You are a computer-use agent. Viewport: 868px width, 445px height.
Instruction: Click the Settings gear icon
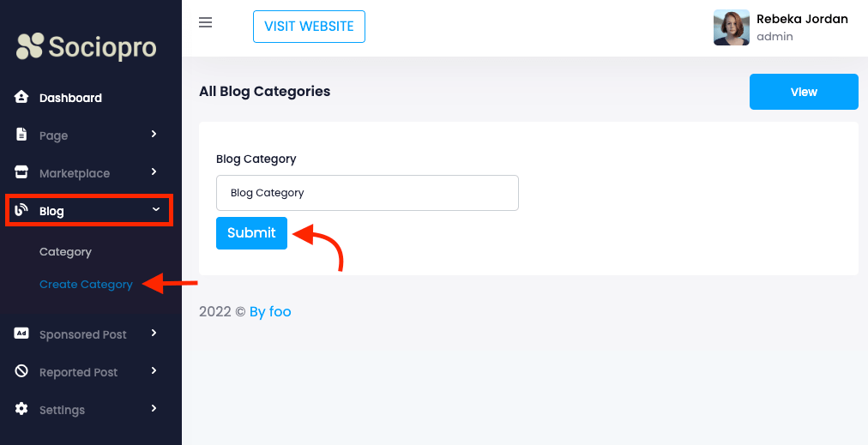pyautogui.click(x=21, y=410)
